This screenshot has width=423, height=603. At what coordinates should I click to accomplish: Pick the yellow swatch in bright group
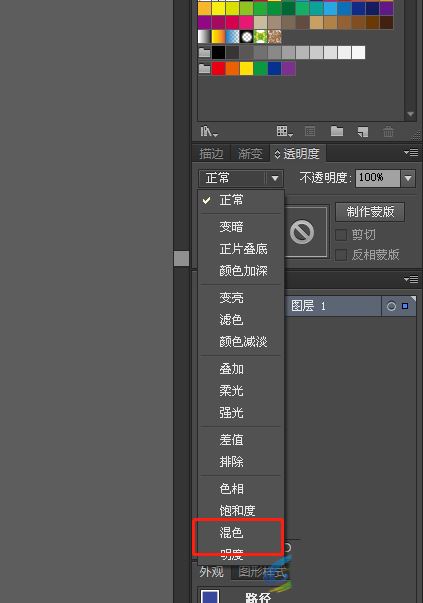click(x=246, y=69)
